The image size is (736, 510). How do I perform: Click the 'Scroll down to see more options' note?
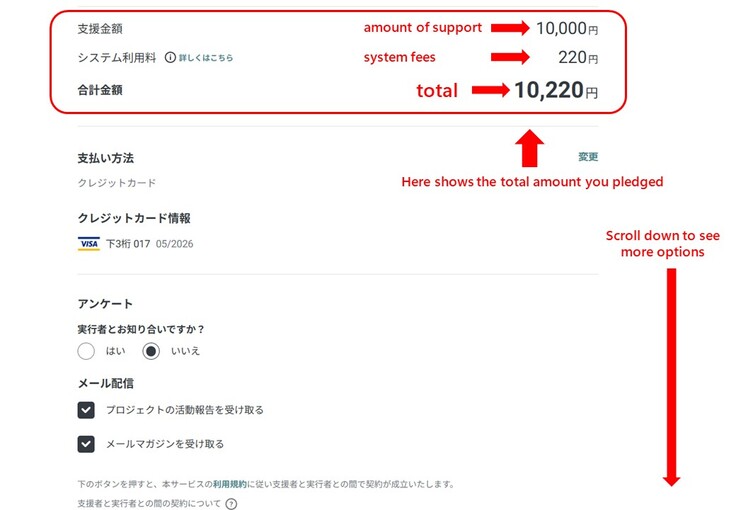[x=662, y=244]
